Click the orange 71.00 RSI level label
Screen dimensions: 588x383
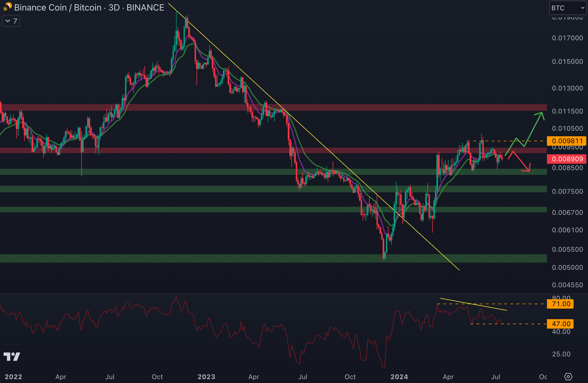pyautogui.click(x=561, y=304)
